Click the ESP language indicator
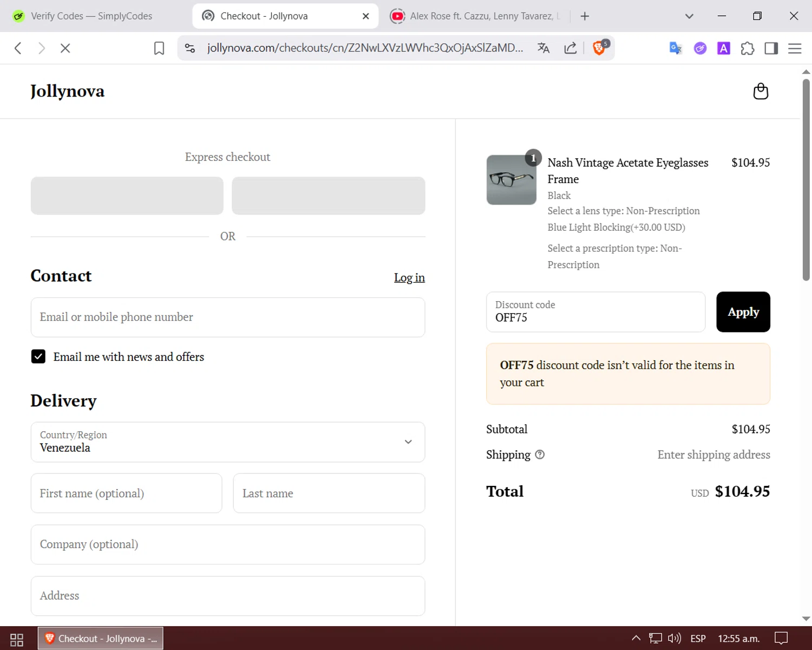Screen dimensions: 812x650 (698, 639)
